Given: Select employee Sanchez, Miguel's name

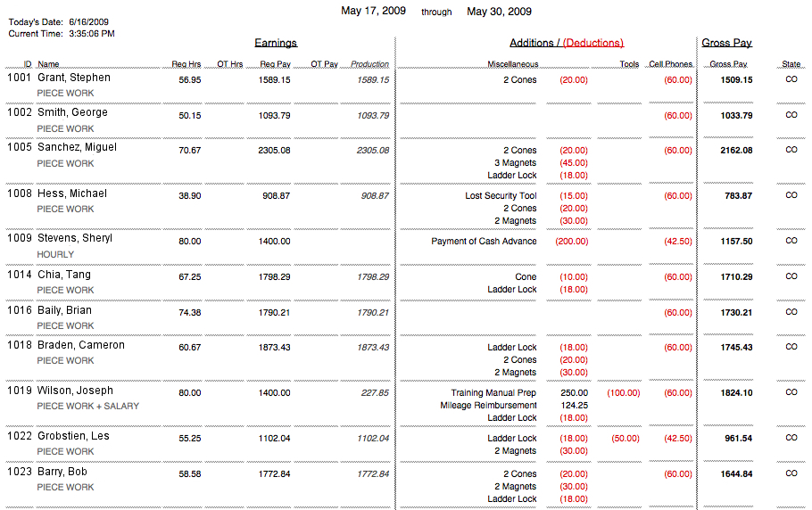Looking at the screenshot, I should (77, 147).
